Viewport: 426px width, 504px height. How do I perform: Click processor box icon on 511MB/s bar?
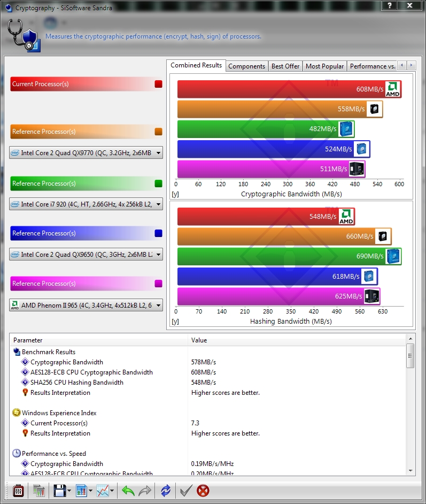click(x=357, y=169)
